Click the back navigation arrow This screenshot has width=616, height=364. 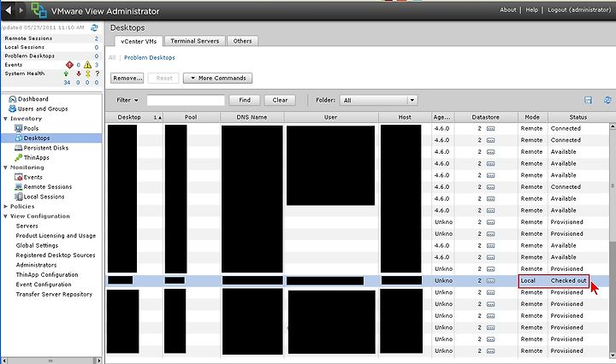tap(8, 10)
